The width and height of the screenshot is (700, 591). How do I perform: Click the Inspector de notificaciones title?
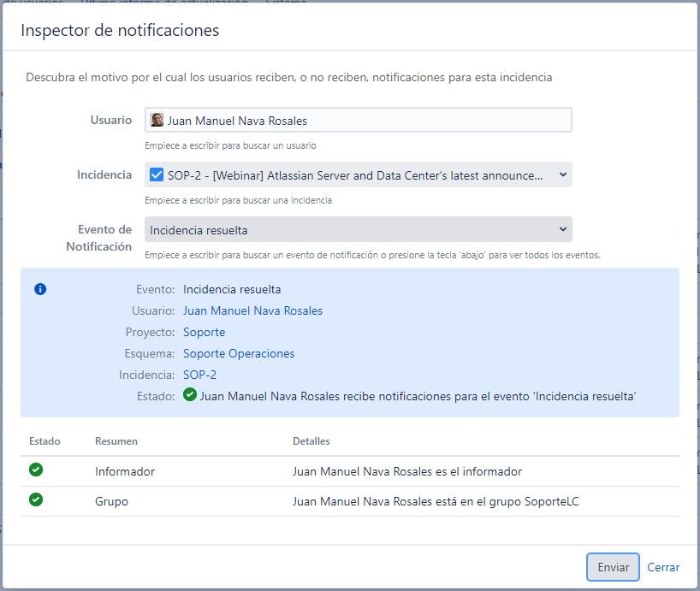120,30
